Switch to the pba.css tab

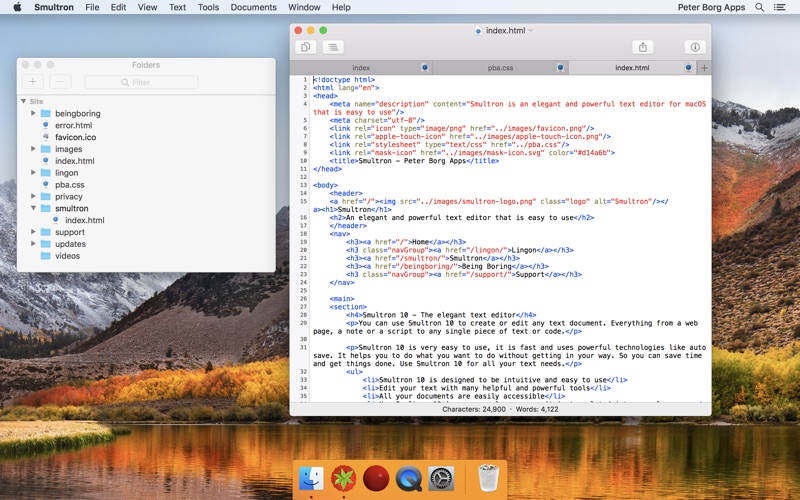pyautogui.click(x=500, y=68)
